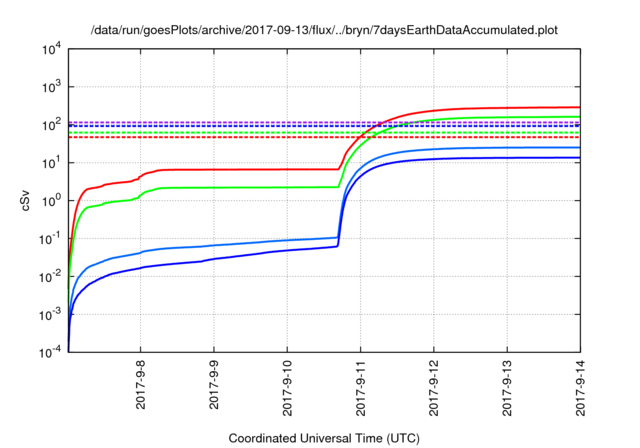The width and height of the screenshot is (640, 448).
Task: Click the 2017-9-10 date tick label
Action: click(x=287, y=388)
